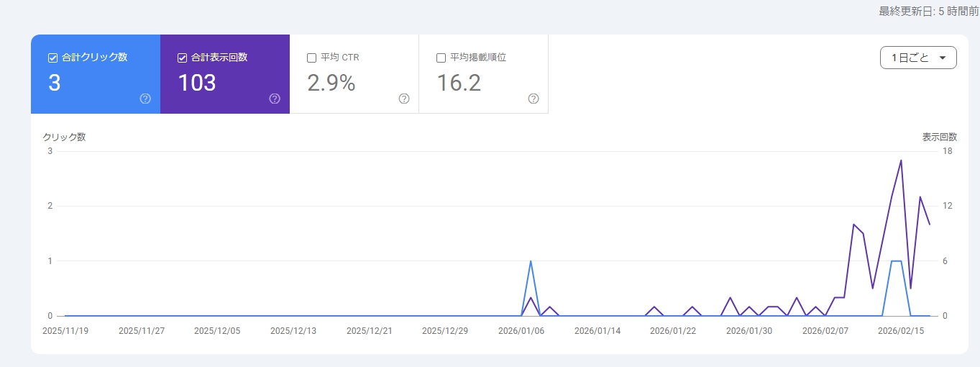Uncheck the 合計クリック数 checkbox

[x=52, y=58]
